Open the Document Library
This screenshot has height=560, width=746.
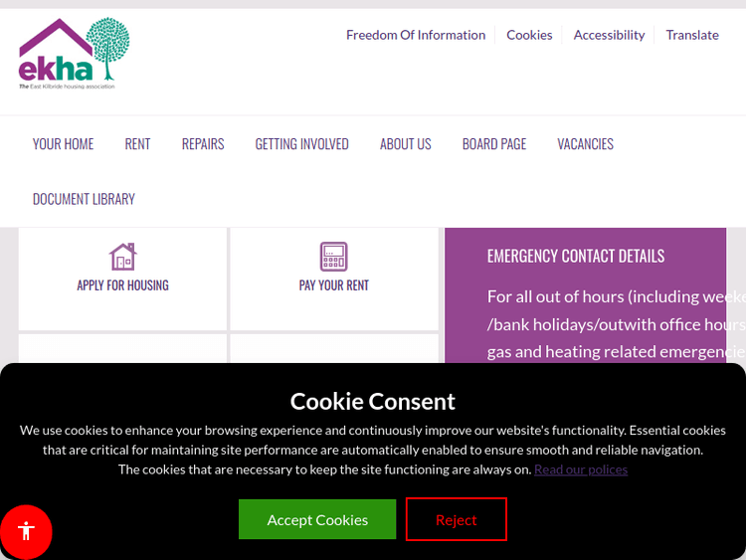click(x=84, y=199)
